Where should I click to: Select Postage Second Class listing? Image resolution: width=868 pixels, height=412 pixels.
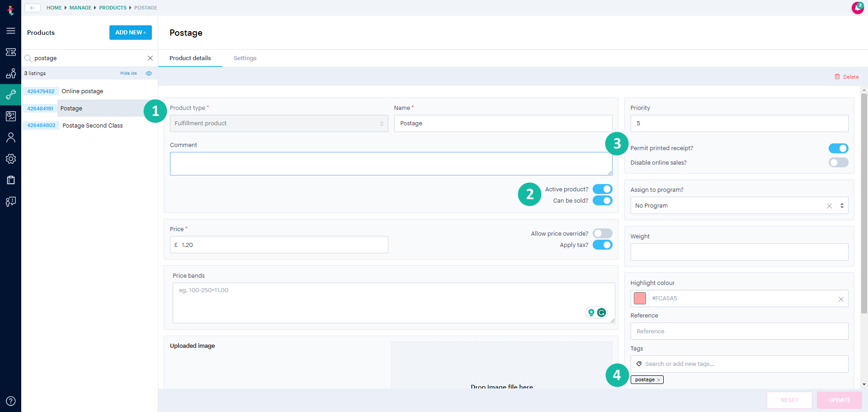[93, 125]
